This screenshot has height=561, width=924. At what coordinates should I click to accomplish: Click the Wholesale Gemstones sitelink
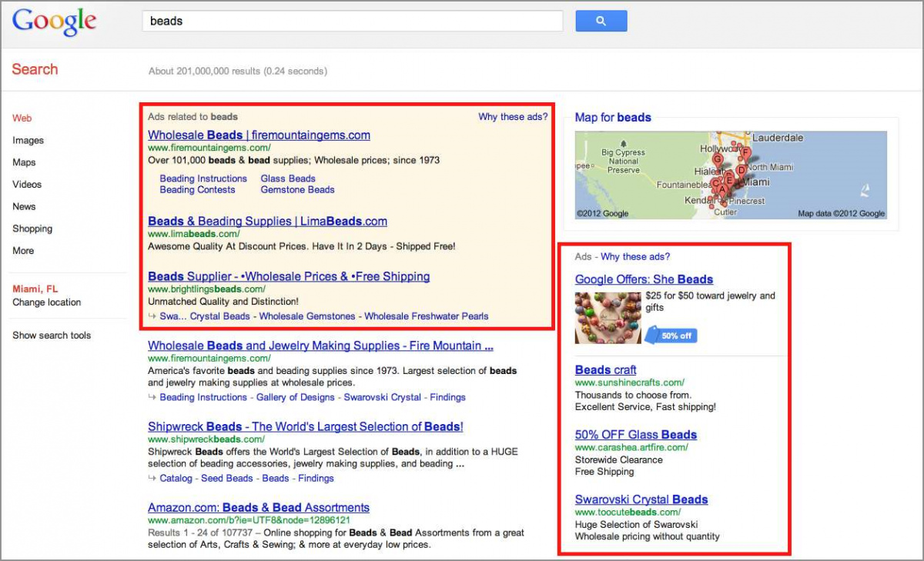307,316
